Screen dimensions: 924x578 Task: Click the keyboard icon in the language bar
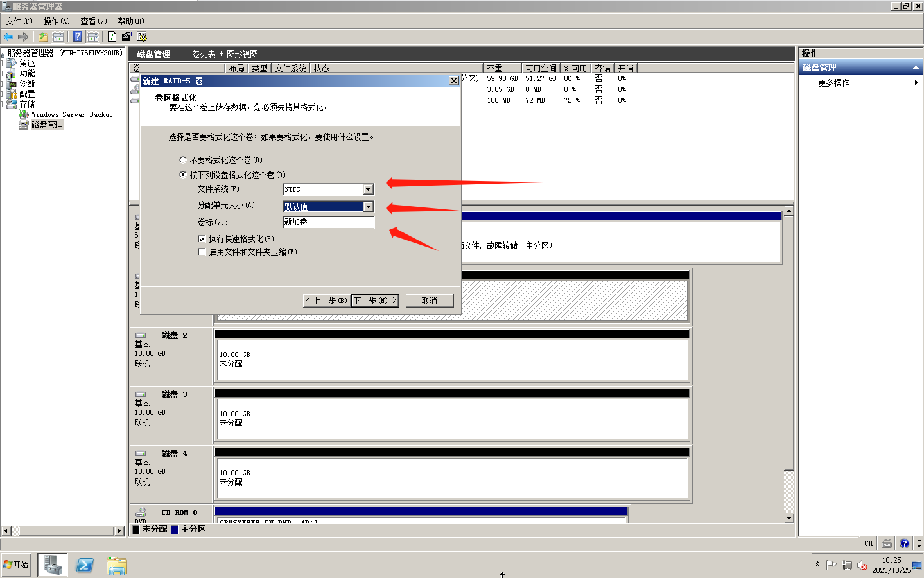[887, 543]
